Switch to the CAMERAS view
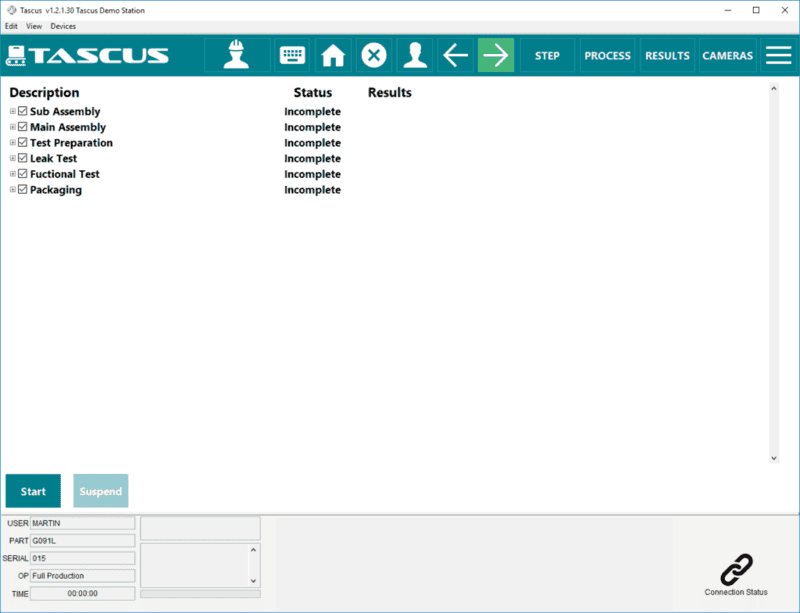This screenshot has height=613, width=800. click(728, 55)
